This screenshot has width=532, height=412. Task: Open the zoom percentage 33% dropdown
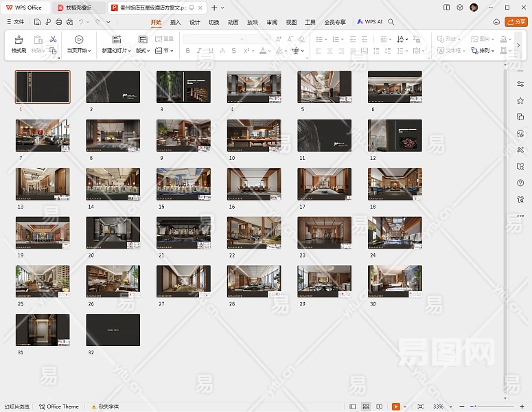tap(439, 407)
